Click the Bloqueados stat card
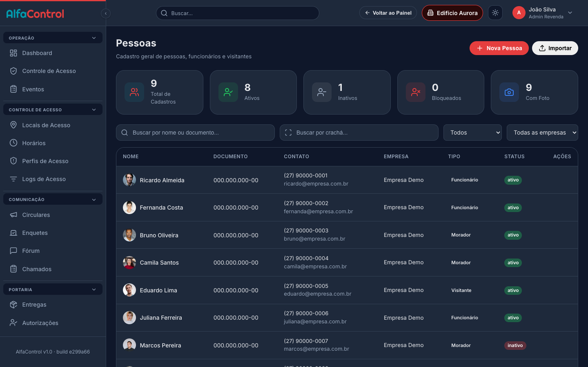The width and height of the screenshot is (588, 367). click(x=441, y=92)
